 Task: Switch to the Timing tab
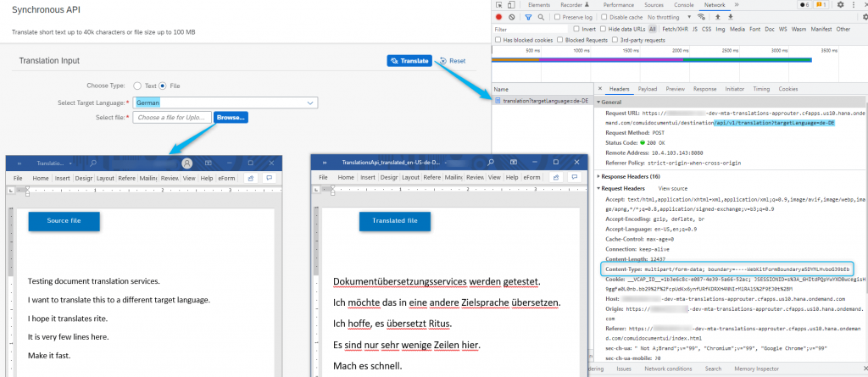pyautogui.click(x=761, y=89)
